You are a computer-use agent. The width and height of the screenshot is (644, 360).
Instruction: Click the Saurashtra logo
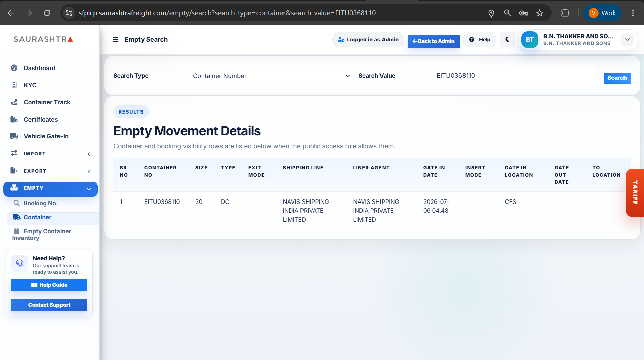pos(43,39)
